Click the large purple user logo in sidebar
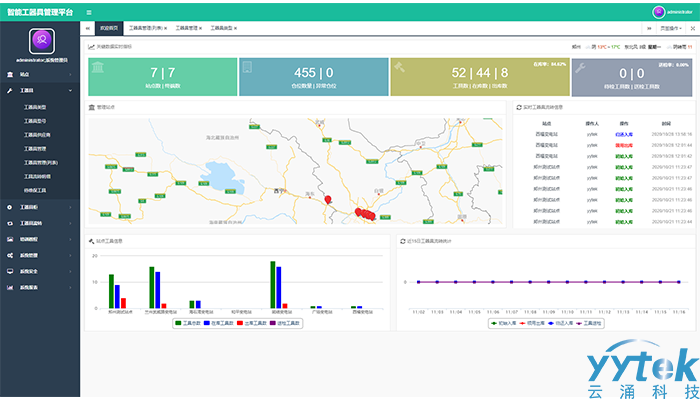Image resolution: width=700 pixels, height=400 pixels. pyautogui.click(x=40, y=41)
